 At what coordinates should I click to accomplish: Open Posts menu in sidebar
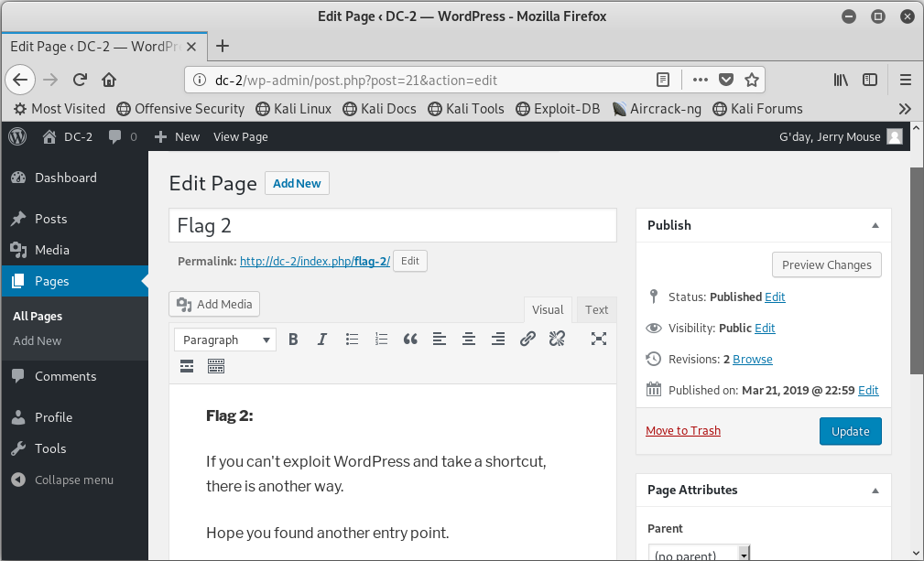74,219
